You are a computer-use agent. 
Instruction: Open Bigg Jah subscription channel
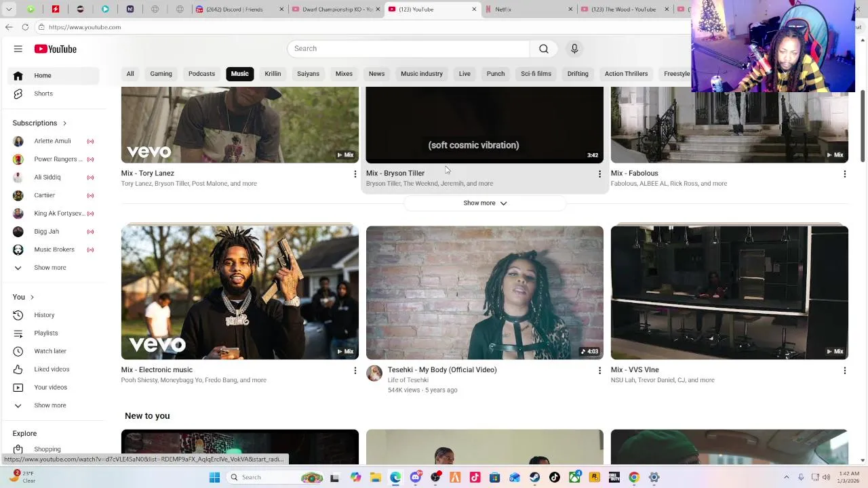pyautogui.click(x=54, y=232)
